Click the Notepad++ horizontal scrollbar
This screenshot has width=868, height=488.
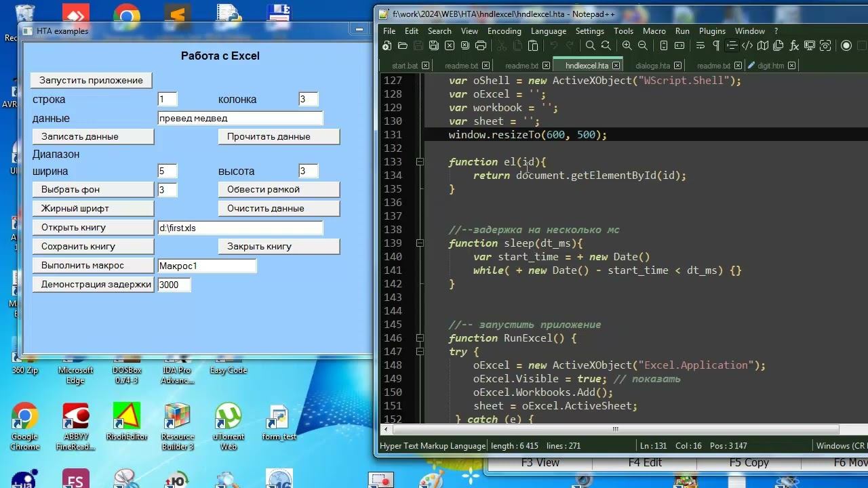(616, 429)
